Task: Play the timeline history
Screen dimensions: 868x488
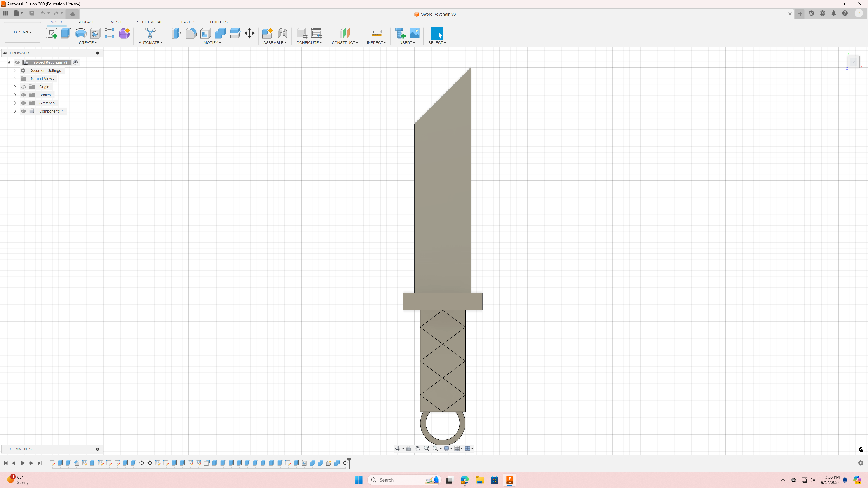Action: (23, 463)
